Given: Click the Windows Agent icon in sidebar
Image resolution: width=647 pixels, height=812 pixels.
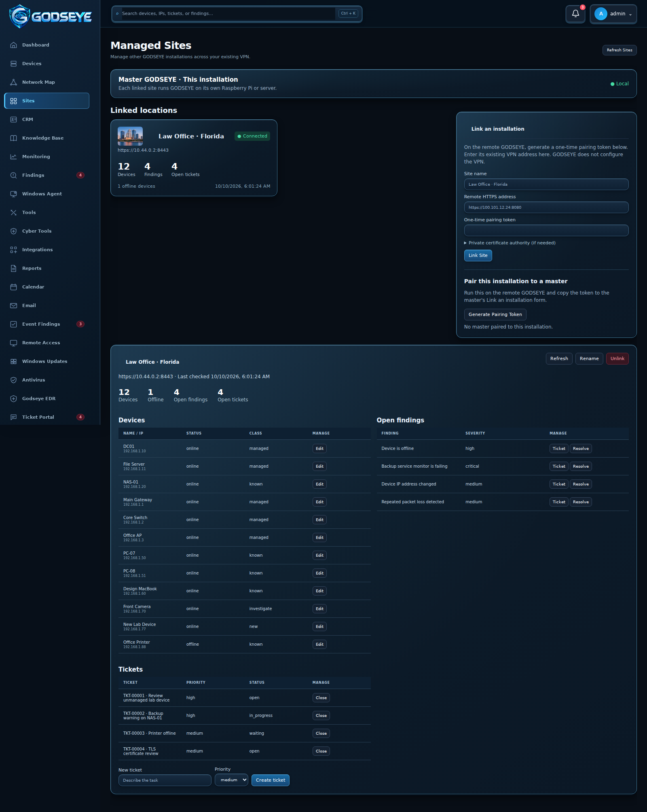Looking at the screenshot, I should pyautogui.click(x=13, y=194).
